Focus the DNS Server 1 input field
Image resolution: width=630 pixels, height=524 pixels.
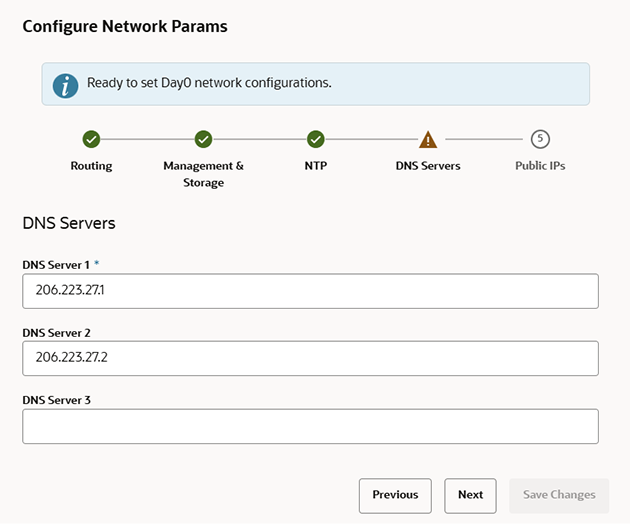pyautogui.click(x=310, y=291)
